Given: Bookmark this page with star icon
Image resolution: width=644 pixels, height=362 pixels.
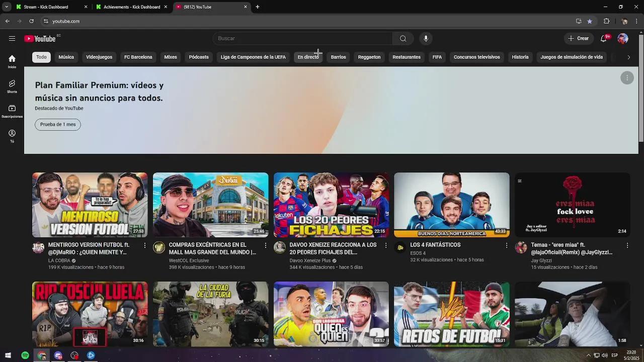Looking at the screenshot, I should 590,21.
